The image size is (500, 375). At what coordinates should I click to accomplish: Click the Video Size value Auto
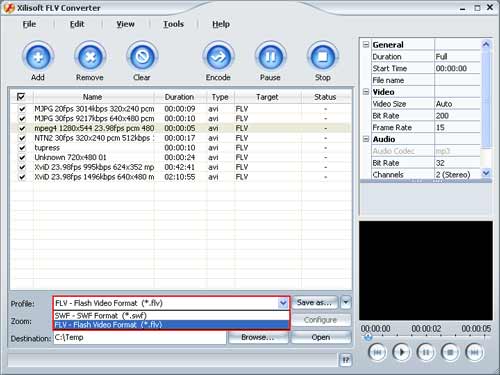[457, 104]
